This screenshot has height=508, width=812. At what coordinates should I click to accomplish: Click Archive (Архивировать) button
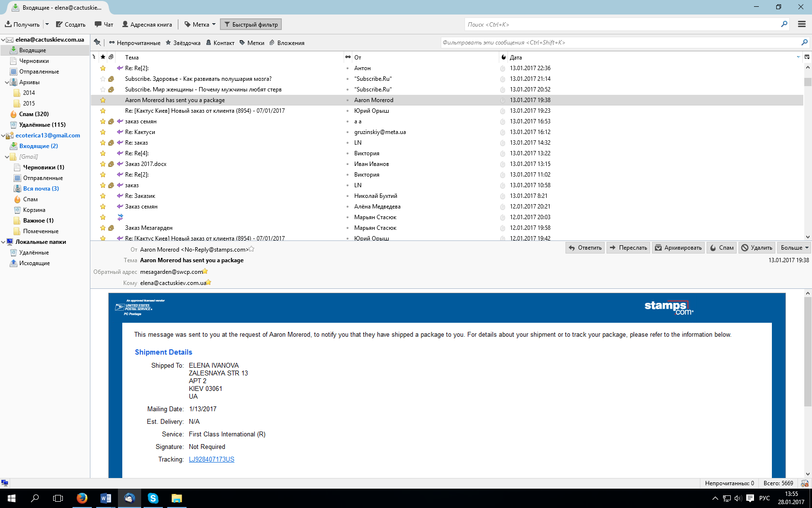(x=678, y=248)
